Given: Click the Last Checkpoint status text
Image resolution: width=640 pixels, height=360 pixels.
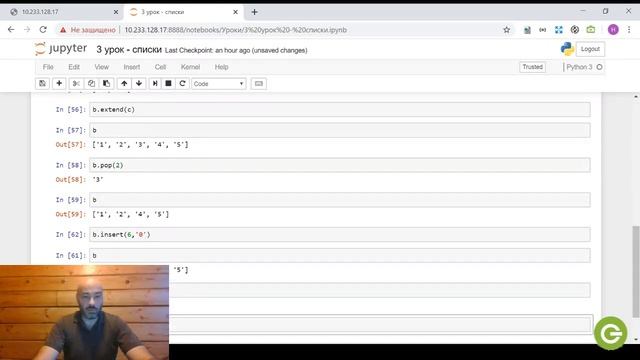Looking at the screenshot, I should 236,51.
